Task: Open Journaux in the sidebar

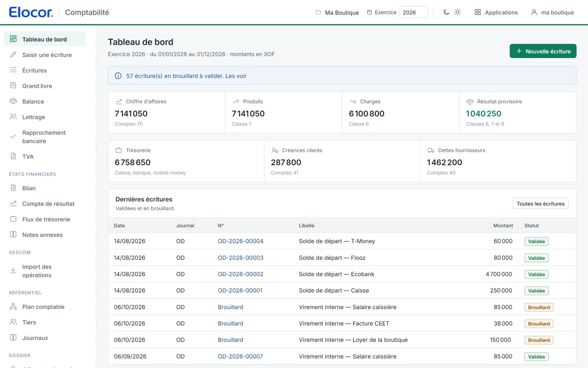Action: pyautogui.click(x=45, y=338)
